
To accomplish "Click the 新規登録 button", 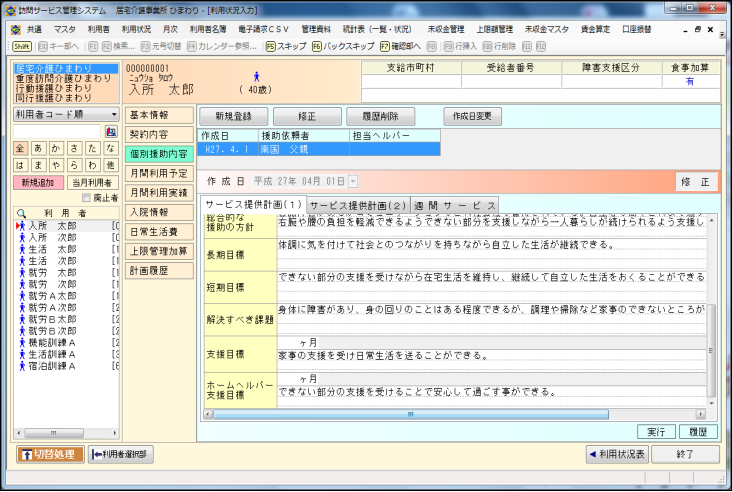I will pos(230,115).
